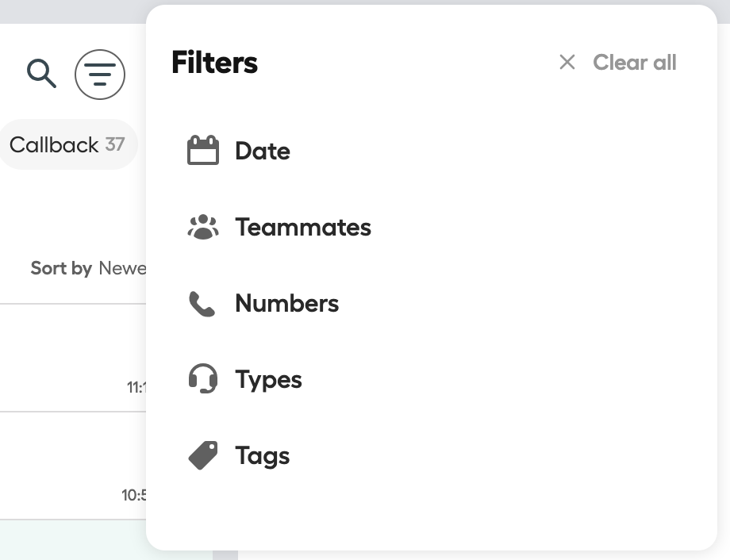Click the phone icon for Numbers
Viewport: 730px width, 560px height.
(x=202, y=304)
